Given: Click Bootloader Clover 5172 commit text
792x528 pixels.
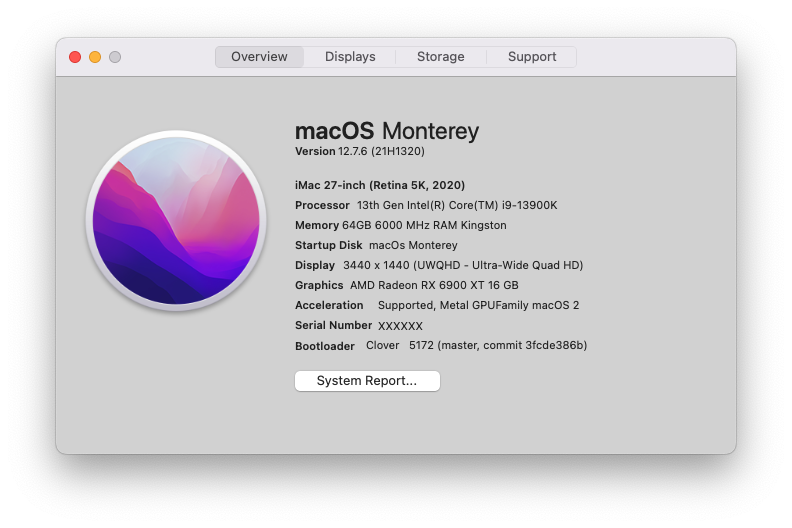Looking at the screenshot, I should click(476, 345).
